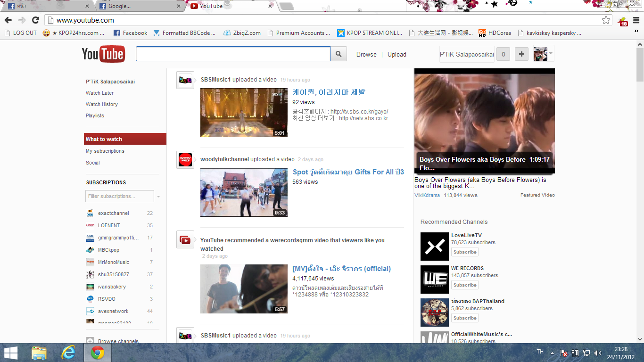This screenshot has width=644, height=362.
Task: Click the exactchannel subscription icon
Action: (x=90, y=213)
